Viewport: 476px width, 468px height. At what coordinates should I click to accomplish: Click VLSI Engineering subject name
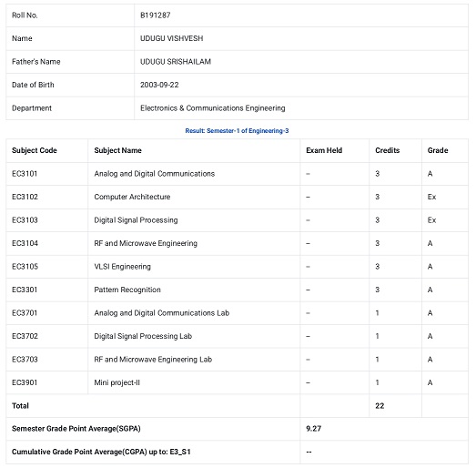(122, 267)
